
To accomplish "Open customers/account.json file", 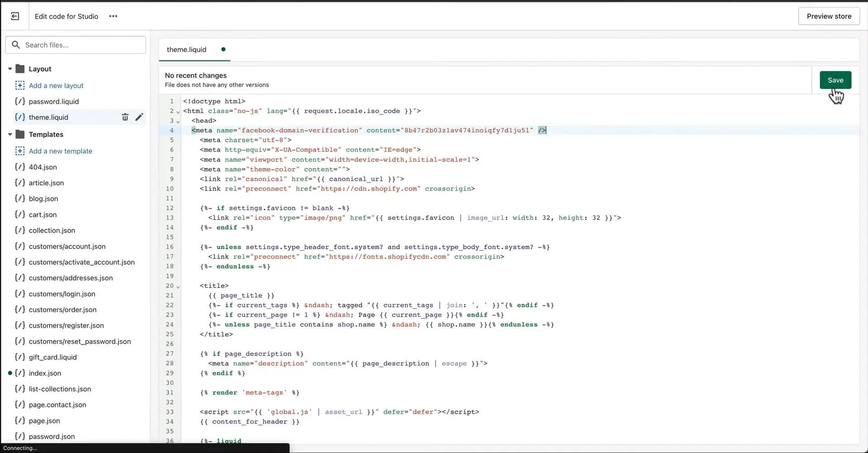I will pos(67,246).
